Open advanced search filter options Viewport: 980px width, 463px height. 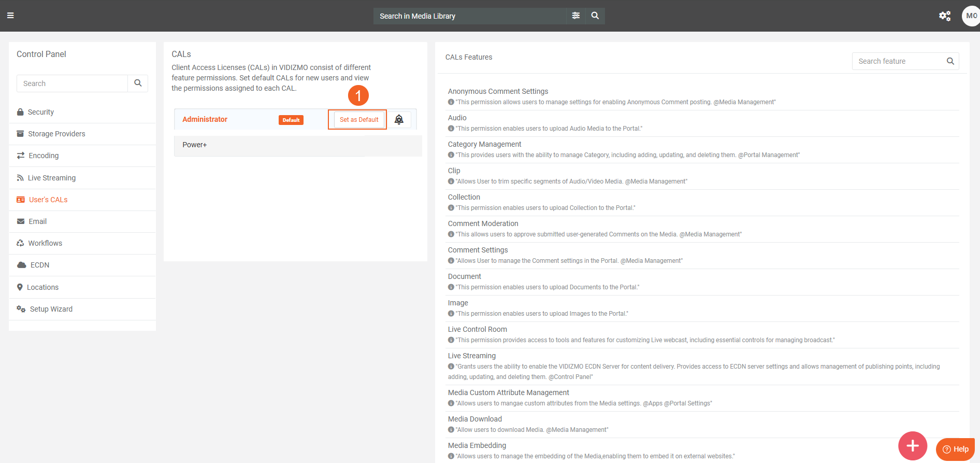(x=575, y=16)
